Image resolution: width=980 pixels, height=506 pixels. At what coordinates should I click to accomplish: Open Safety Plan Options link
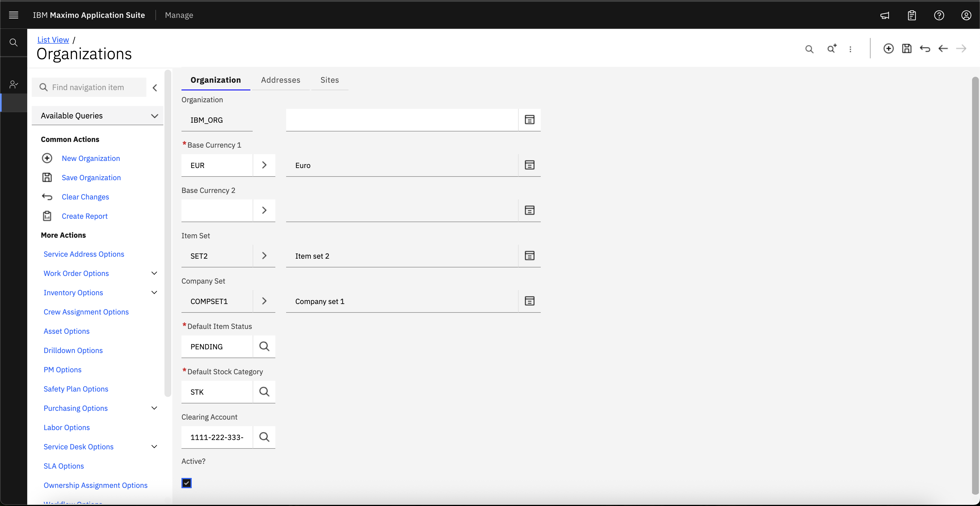(76, 389)
